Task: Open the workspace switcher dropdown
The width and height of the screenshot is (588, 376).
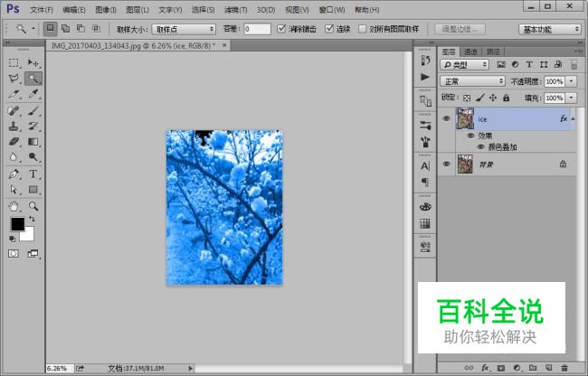Action: point(550,29)
